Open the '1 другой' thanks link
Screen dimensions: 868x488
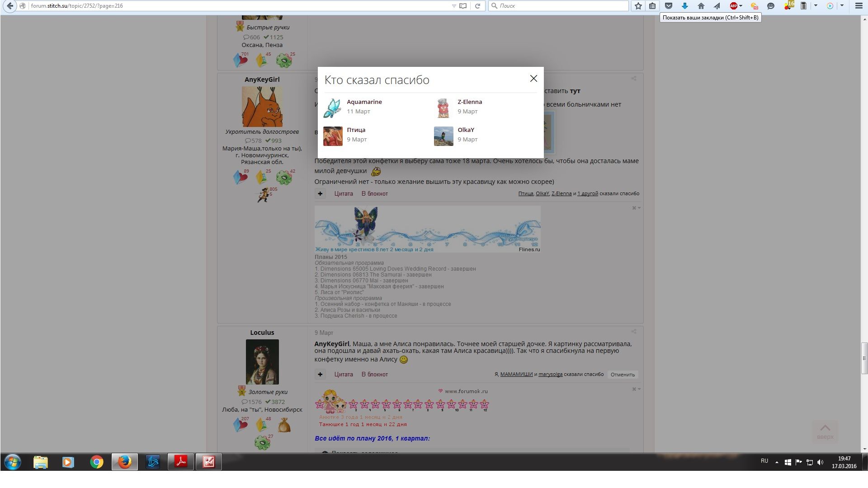coord(587,193)
